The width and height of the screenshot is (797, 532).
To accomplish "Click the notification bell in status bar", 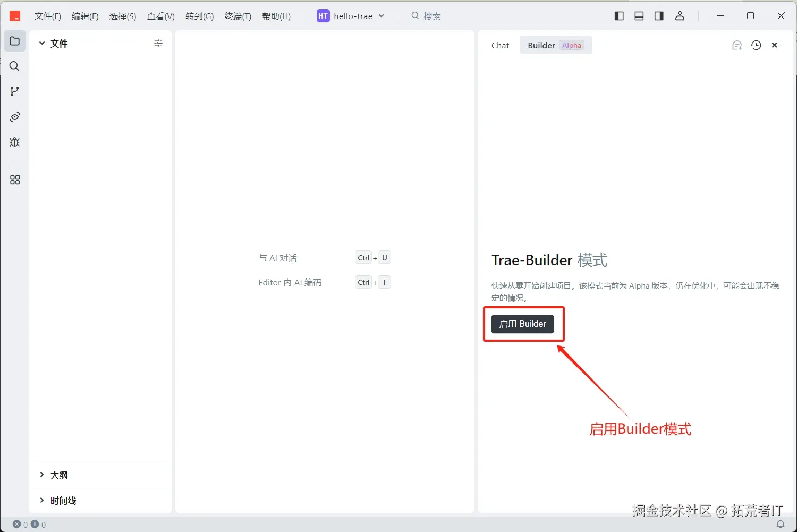I will coord(781,524).
